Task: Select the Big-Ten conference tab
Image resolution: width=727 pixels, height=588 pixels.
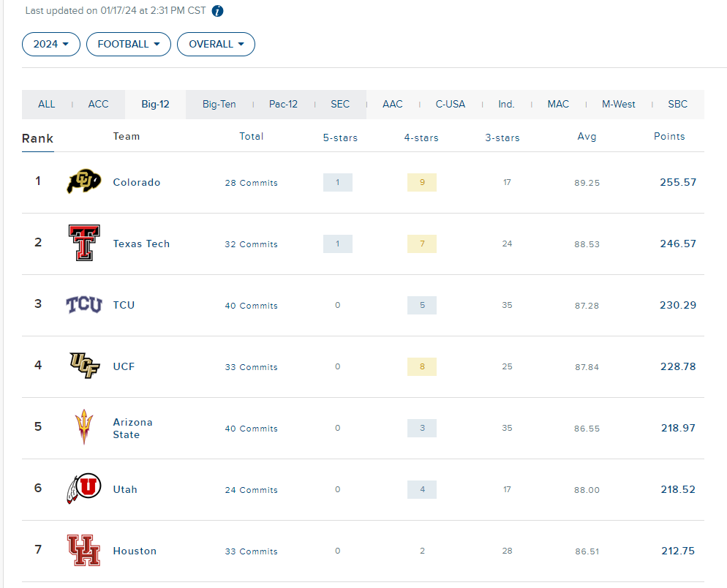Action: pos(219,105)
